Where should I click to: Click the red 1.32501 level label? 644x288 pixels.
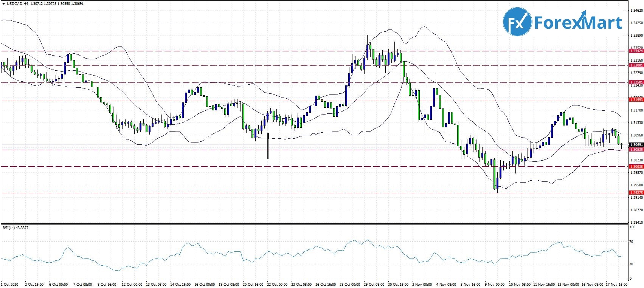[636, 82]
